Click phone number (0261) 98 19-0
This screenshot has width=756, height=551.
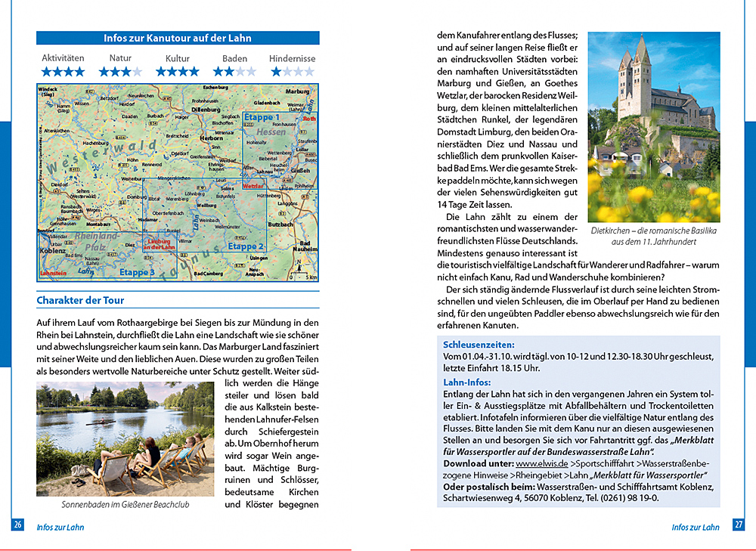[629, 498]
